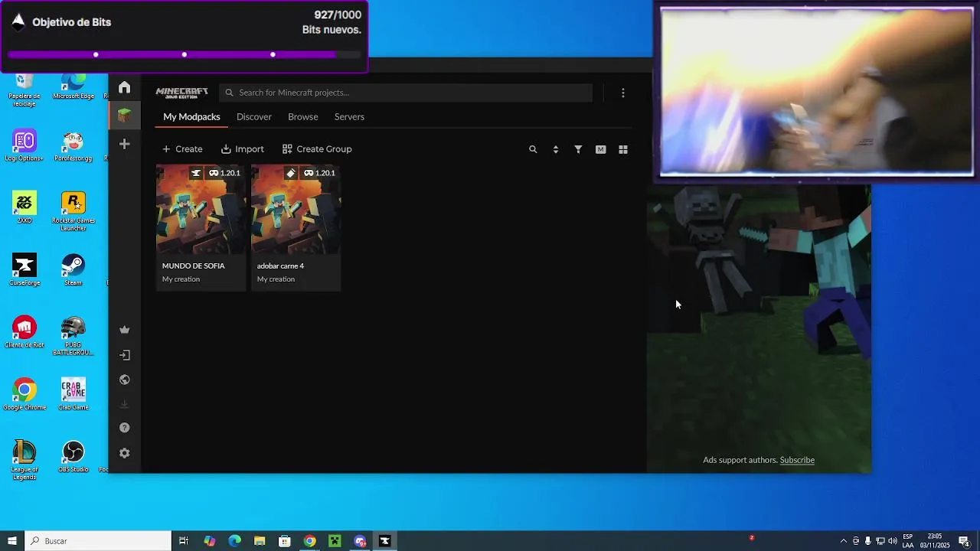
Task: Open Google Chrome desktop shortcut
Action: pos(24,393)
